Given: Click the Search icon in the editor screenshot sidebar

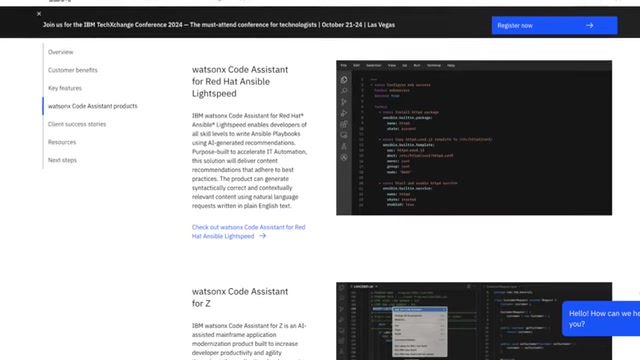Looking at the screenshot, I should [x=344, y=91].
